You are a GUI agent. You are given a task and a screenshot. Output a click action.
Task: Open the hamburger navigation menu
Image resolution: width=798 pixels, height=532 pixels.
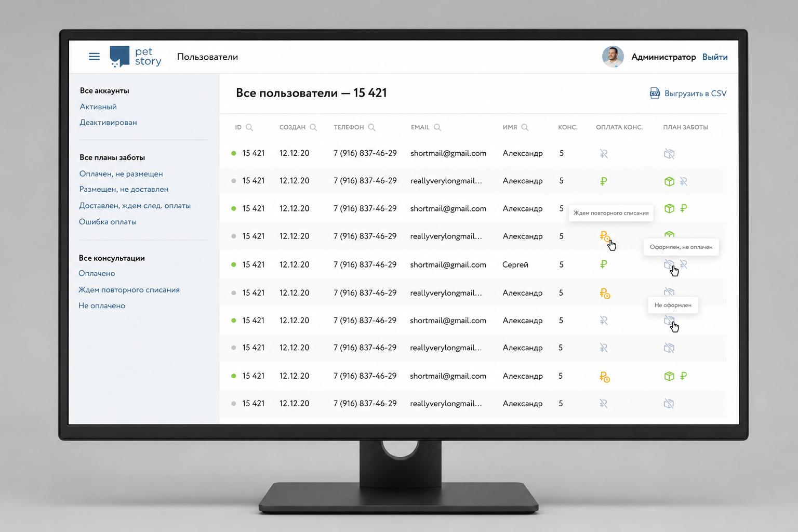tap(94, 57)
